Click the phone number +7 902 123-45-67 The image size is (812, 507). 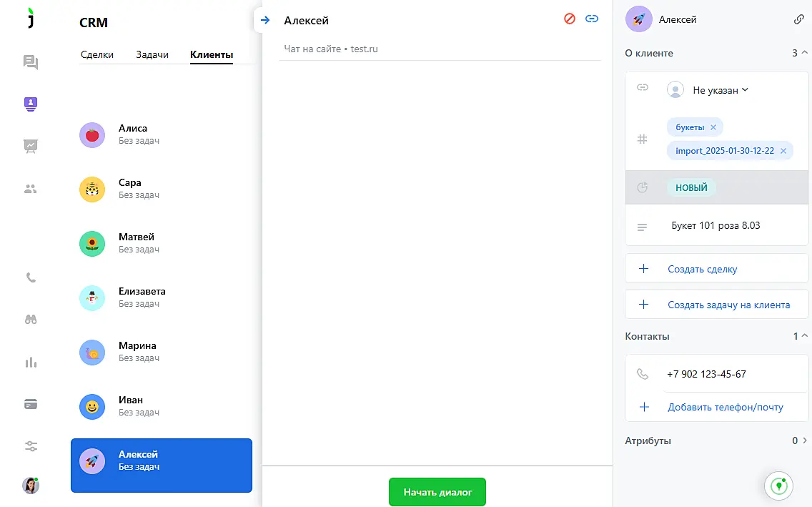click(x=706, y=374)
